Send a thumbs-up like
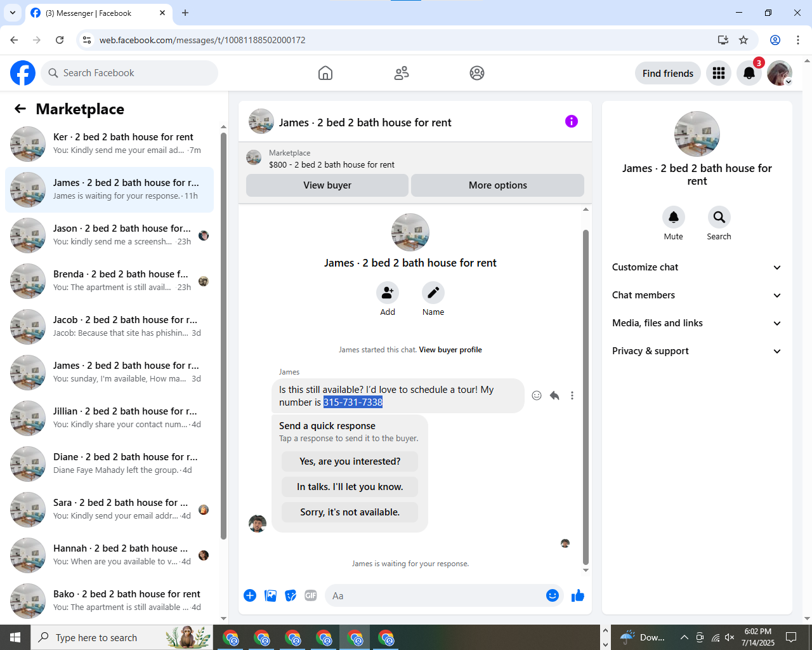 coord(578,595)
